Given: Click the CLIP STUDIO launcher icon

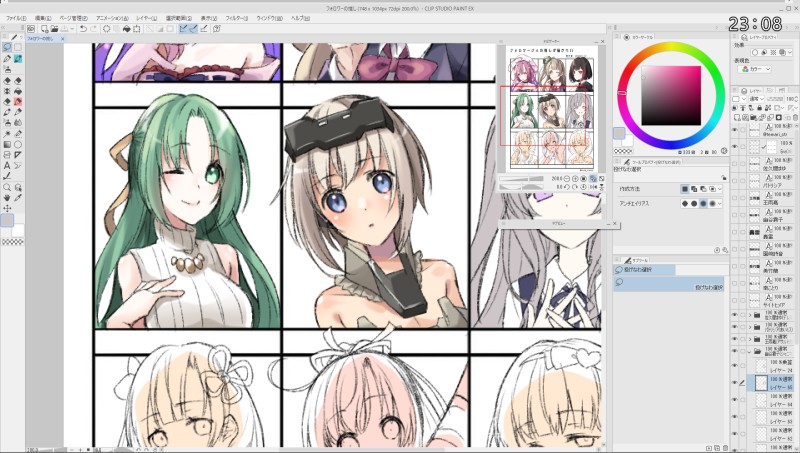Looking at the screenshot, I should (31, 29).
